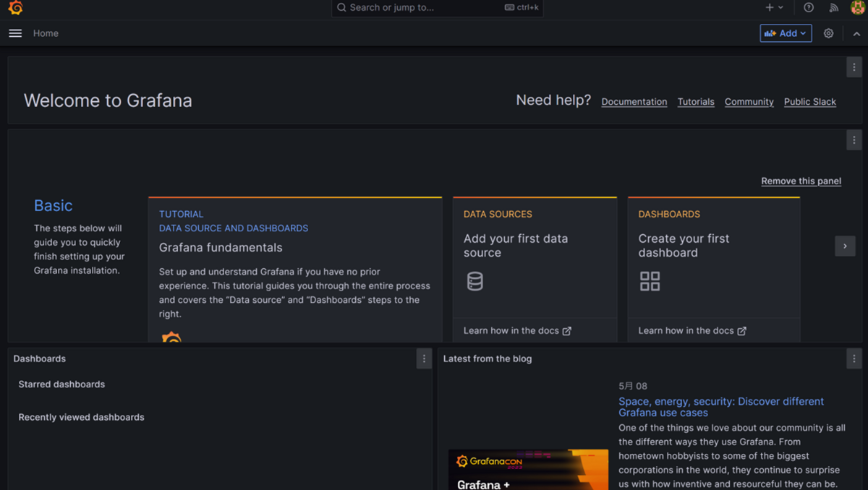This screenshot has height=490, width=868.
Task: Click the Dashboards panel title
Action: 39,358
